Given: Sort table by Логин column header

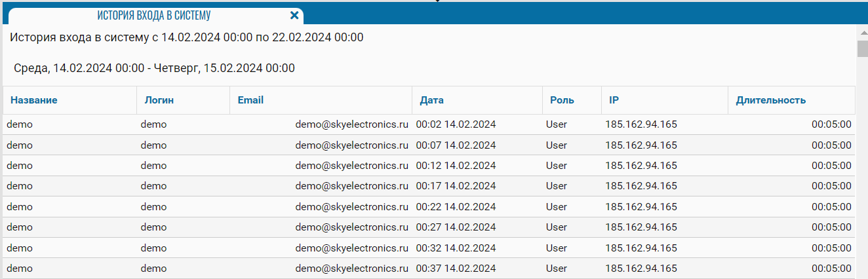Looking at the screenshot, I should 159,100.
